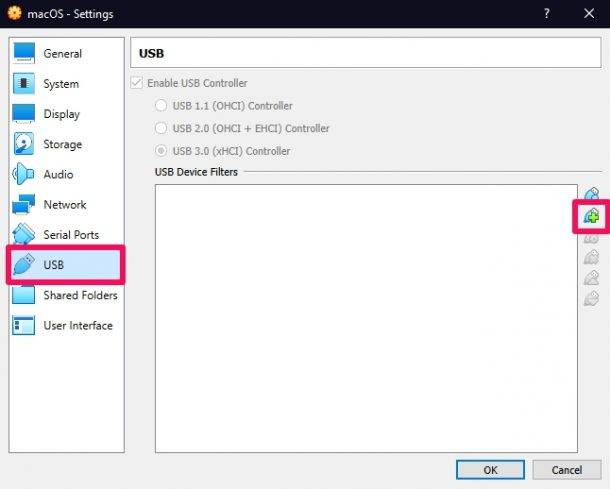The height and width of the screenshot is (489, 610).
Task: Click Cancel to discard changes
Action: (x=567, y=470)
